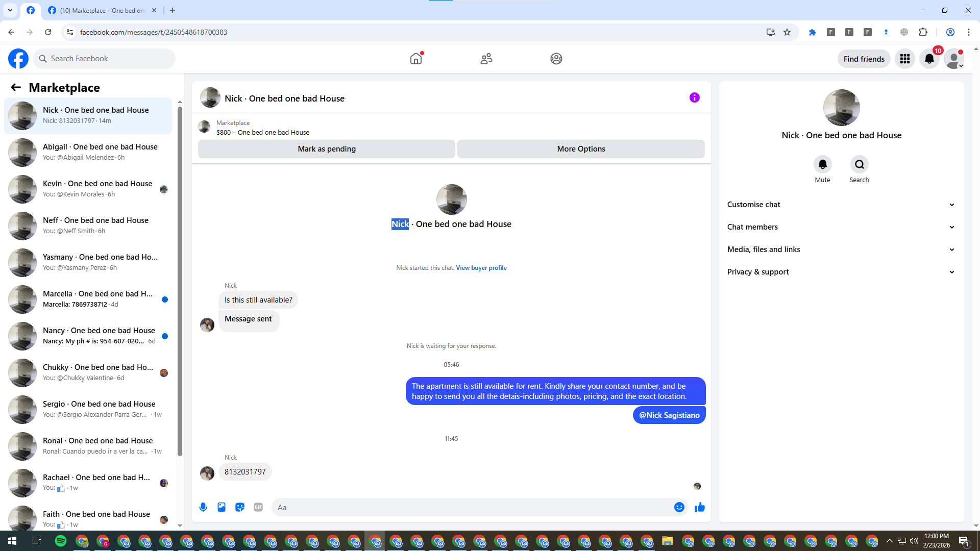Mark listing as pending
Image resolution: width=980 pixels, height=551 pixels.
[x=327, y=149]
